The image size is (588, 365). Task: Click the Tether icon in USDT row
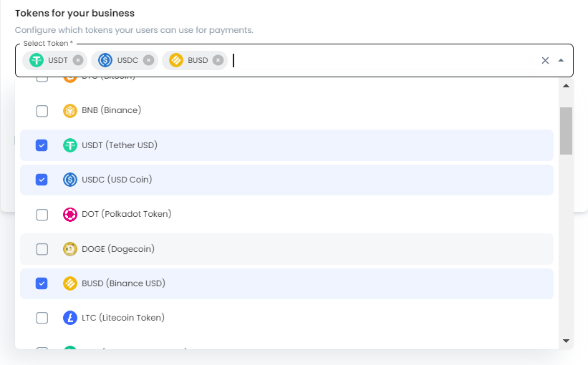[70, 145]
